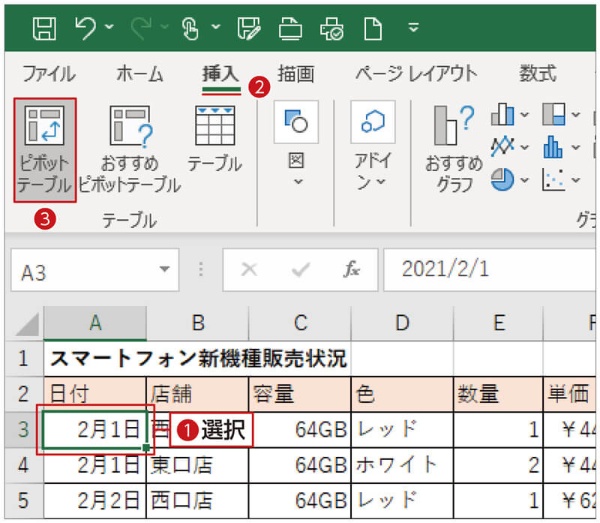Select row 1 header
The image size is (600, 523).
pyautogui.click(x=24, y=359)
